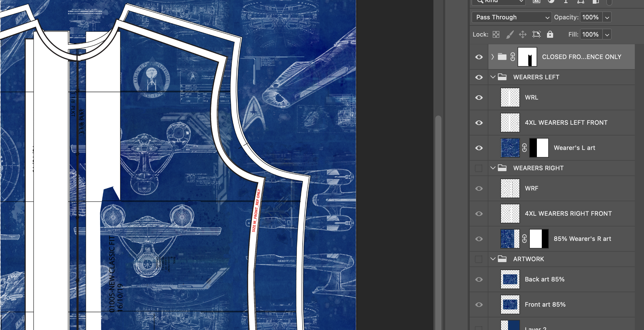The width and height of the screenshot is (644, 330).
Task: Hide the CLOSED FRO...ENCE ONLY group
Action: (479, 57)
